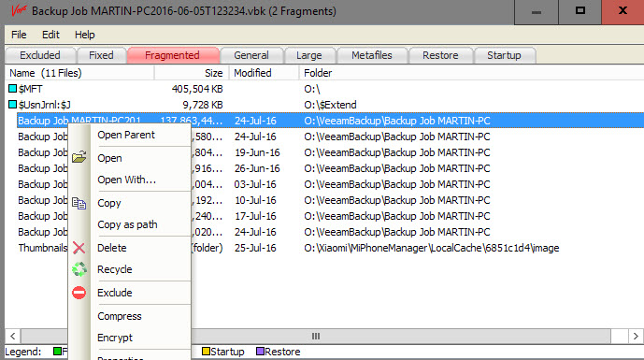Viewport: 644px width, 360px height.
Task: Select the Backup Job row dated 03-Jul-16
Action: tap(324, 184)
